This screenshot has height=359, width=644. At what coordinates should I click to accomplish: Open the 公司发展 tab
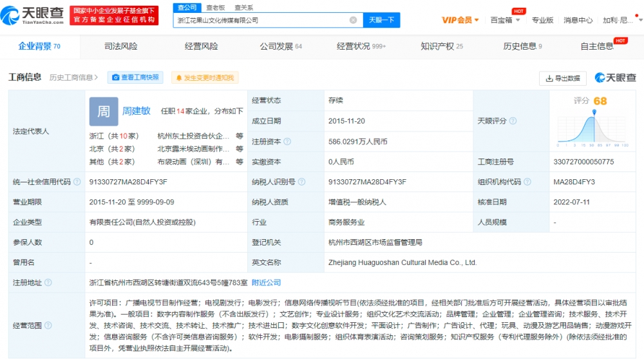coord(281,46)
